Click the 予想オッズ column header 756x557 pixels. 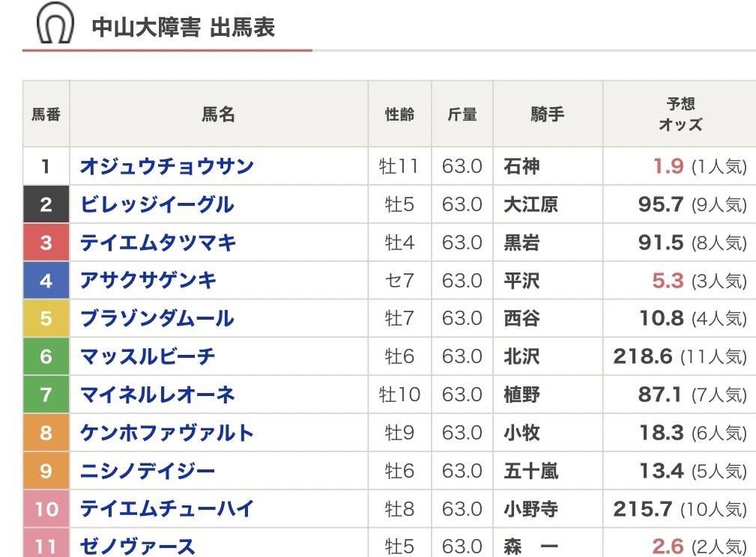coord(680,115)
